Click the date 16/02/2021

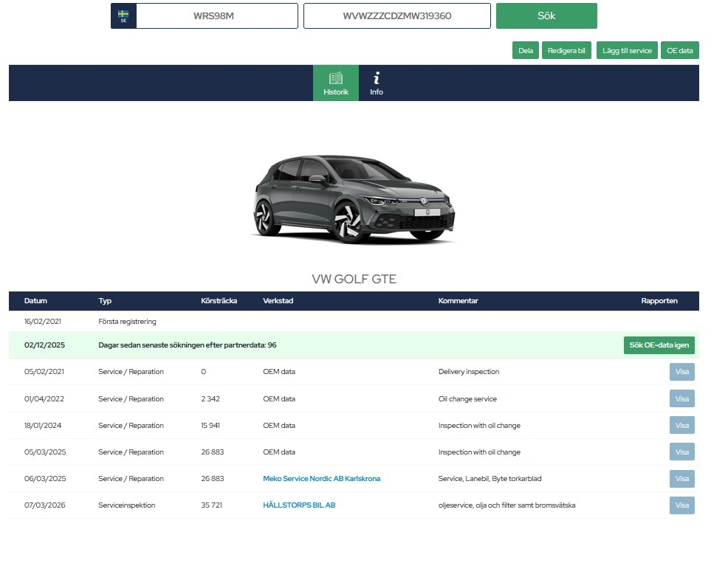coord(43,322)
